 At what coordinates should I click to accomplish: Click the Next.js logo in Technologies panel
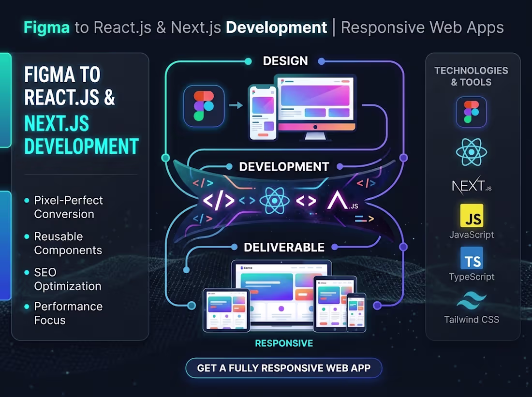(472, 185)
